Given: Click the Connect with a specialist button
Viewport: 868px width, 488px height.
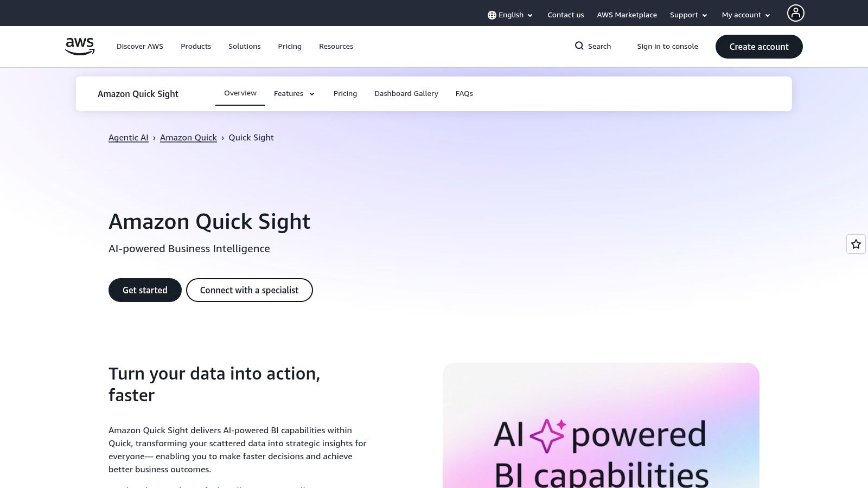Looking at the screenshot, I should point(249,290).
